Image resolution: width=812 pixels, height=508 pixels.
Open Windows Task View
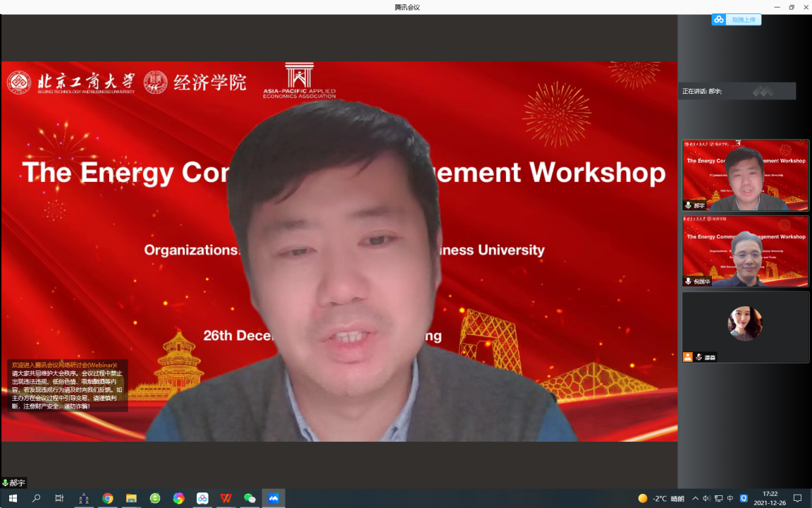(60, 499)
